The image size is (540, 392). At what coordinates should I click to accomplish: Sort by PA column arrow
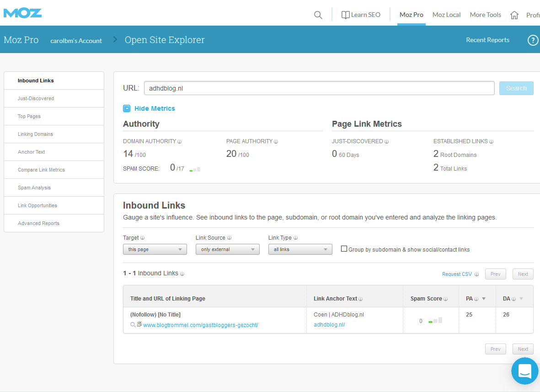coord(484,299)
